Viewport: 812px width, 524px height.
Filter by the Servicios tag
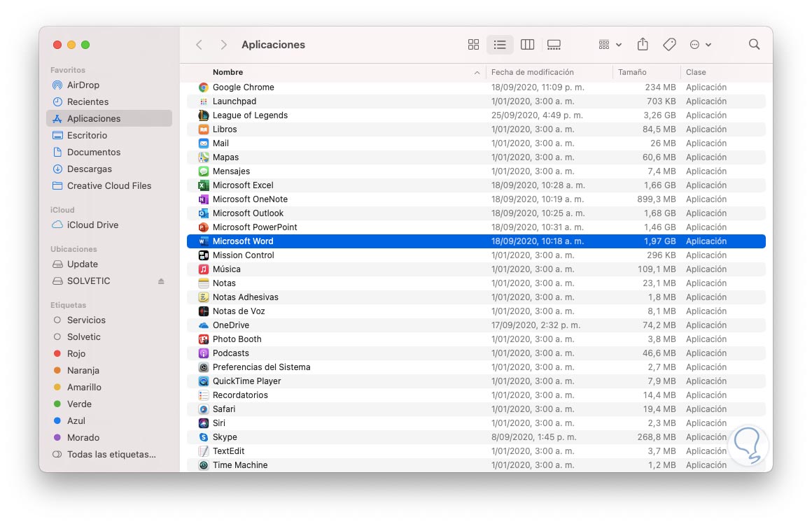pyautogui.click(x=109, y=320)
